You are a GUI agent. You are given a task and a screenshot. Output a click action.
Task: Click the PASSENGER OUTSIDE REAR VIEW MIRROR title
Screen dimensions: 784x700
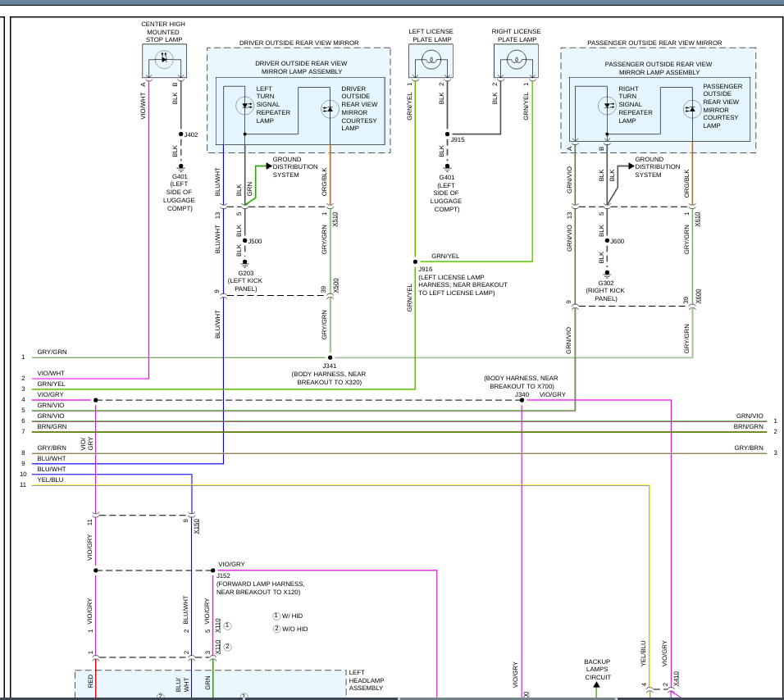tap(654, 43)
